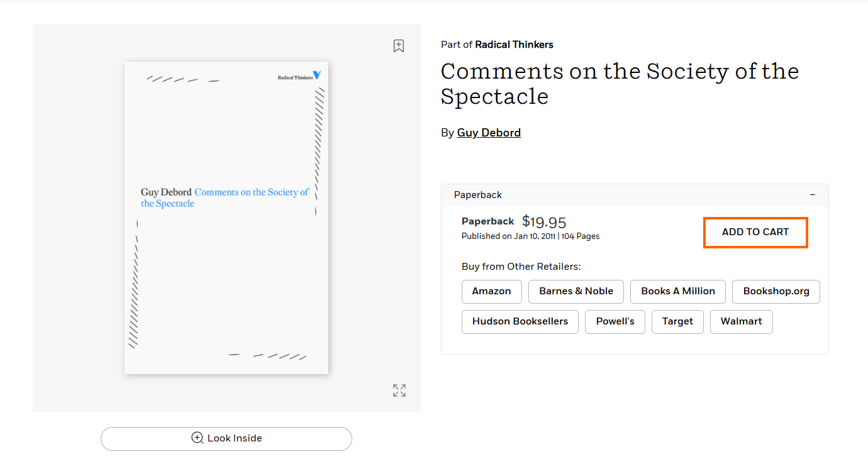
Task: Click the Walmart retailer button
Action: click(x=741, y=321)
